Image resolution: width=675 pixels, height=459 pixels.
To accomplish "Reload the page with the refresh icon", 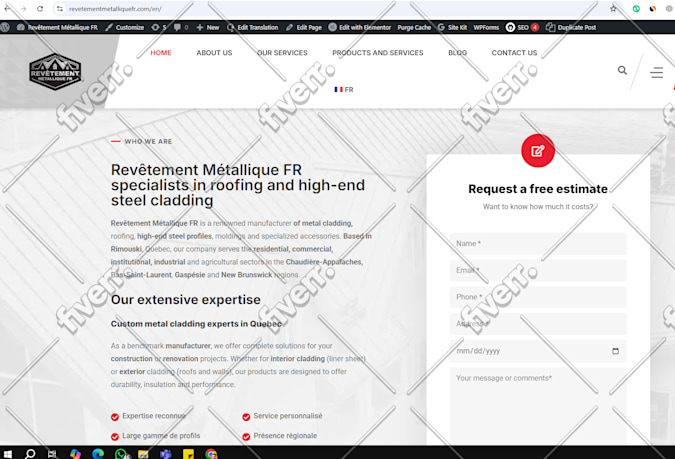I will 40,9.
